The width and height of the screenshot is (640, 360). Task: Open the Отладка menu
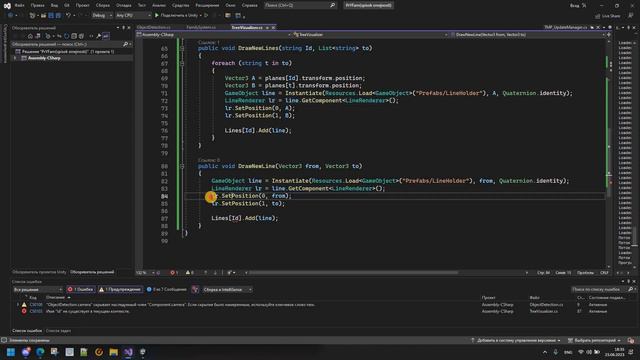(123, 5)
